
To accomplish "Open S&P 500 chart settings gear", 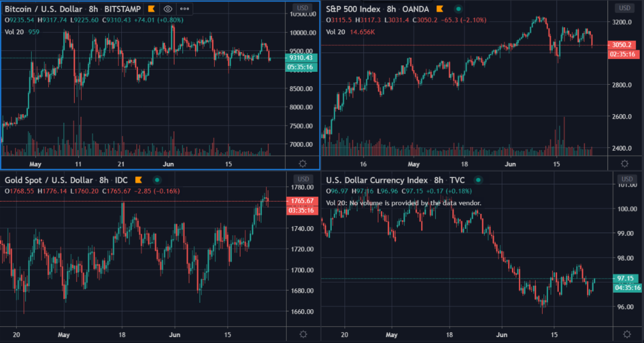I will [x=625, y=163].
